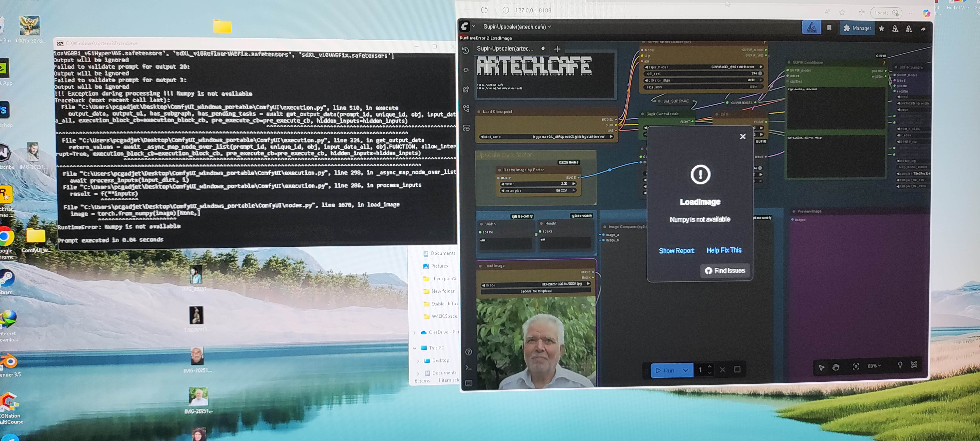980x441 pixels.
Task: Toggle the fp8_unet switch in SUPIR loader
Action: (x=760, y=73)
